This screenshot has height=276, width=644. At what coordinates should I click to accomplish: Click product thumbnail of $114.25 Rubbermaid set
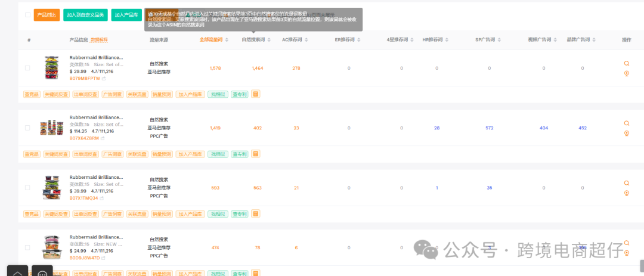[52, 128]
